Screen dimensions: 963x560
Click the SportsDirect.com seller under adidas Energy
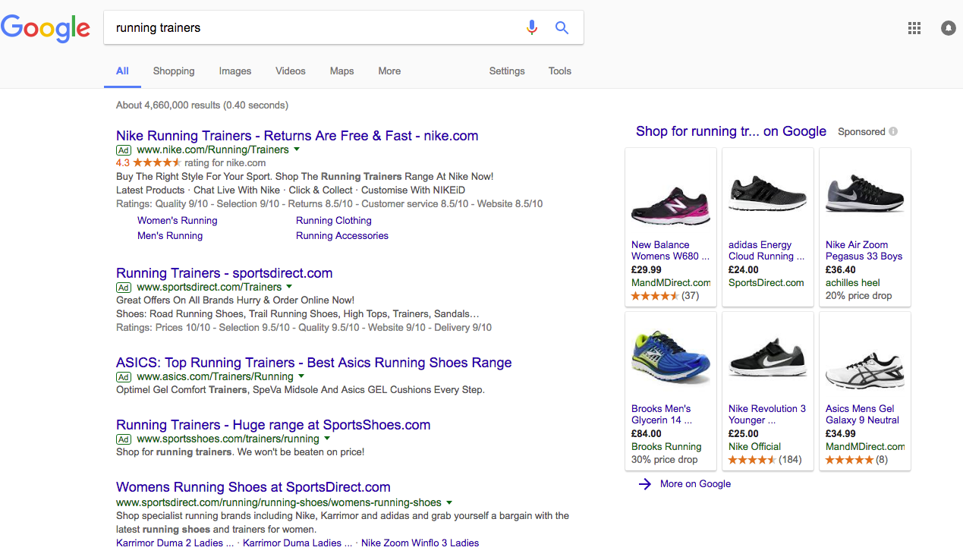click(766, 282)
